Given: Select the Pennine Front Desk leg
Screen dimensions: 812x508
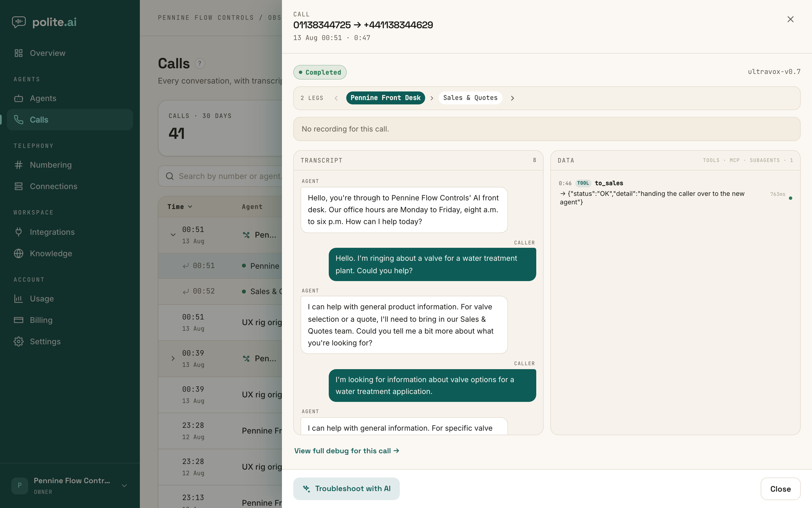Looking at the screenshot, I should click(385, 98).
